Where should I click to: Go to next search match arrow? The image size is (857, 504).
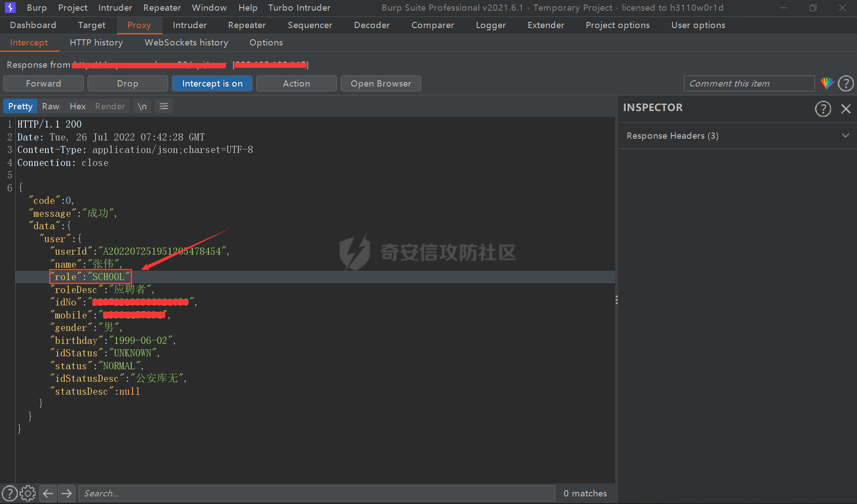(x=67, y=493)
